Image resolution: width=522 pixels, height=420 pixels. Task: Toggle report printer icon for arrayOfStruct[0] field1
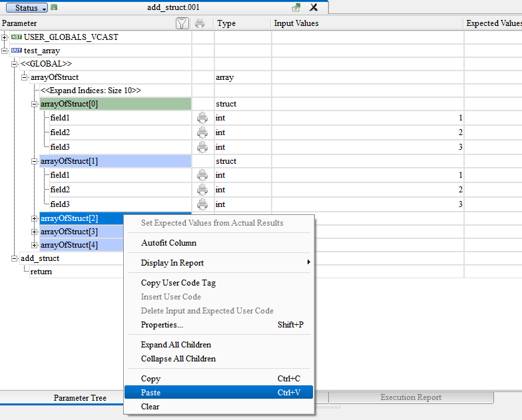(x=202, y=118)
